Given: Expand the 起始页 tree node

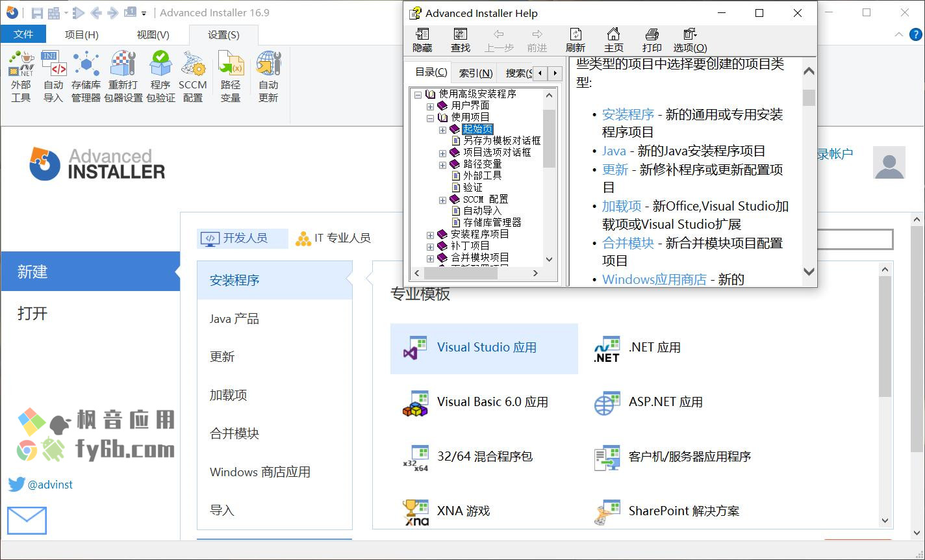Looking at the screenshot, I should [442, 129].
